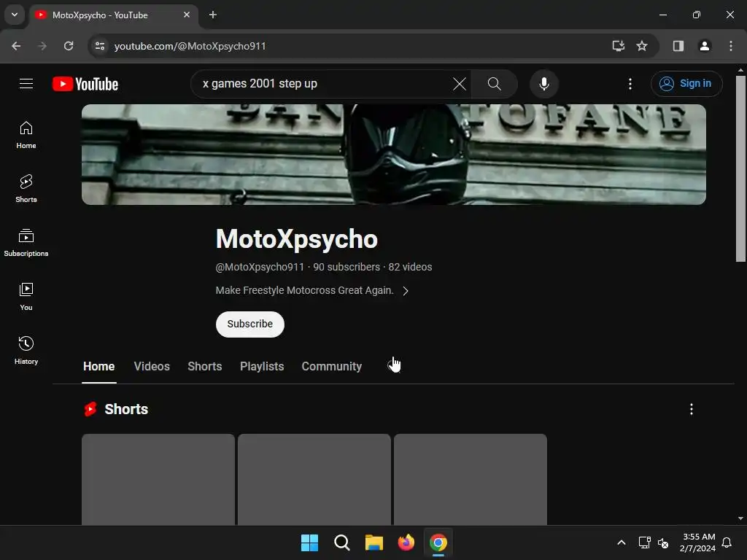Viewport: 747px width, 560px height.
Task: Open the notification bell
Action: tap(727, 542)
